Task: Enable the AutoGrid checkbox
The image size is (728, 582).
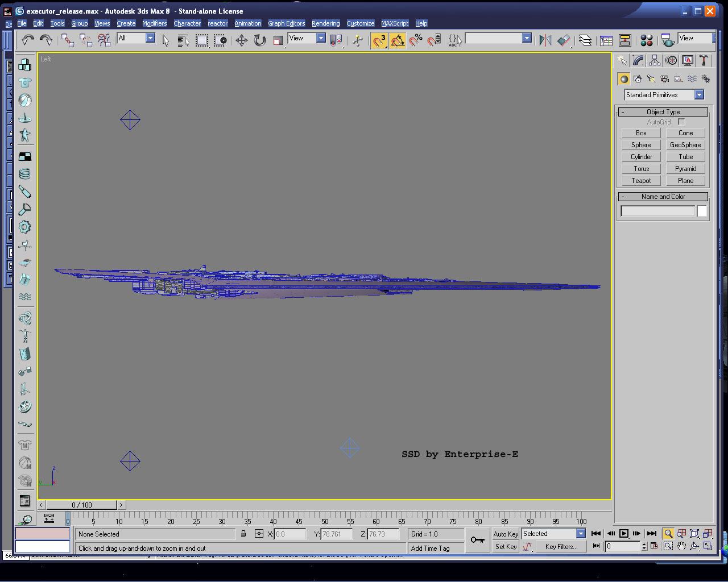Action: pos(681,122)
